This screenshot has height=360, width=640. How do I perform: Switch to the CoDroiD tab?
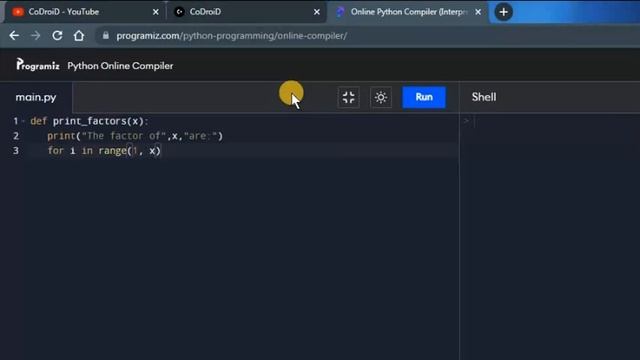pos(246,12)
